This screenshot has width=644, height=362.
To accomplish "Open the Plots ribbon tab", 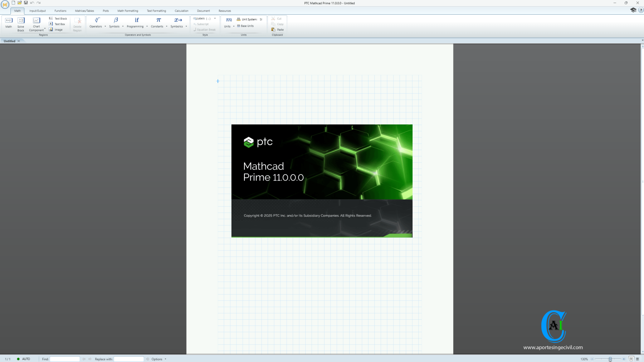I will pos(106,11).
